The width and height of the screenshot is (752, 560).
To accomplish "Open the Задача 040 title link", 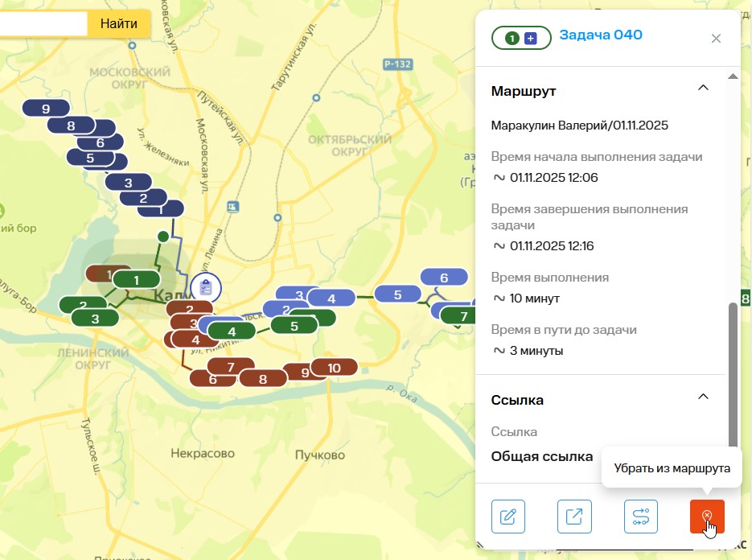I will 600,35.
